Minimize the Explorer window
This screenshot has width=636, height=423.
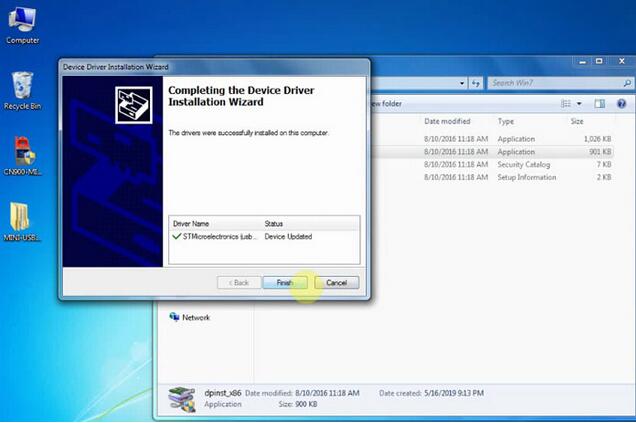583,62
